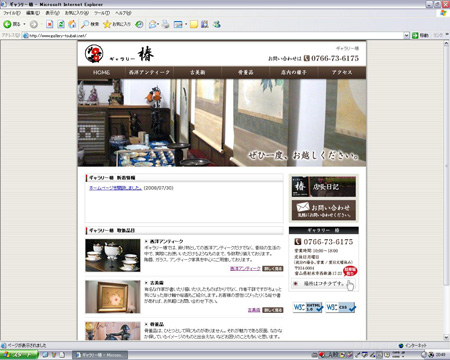This screenshot has height=360, width=450.
Task: Click the vertical scrollbar down arrow
Action: (x=446, y=337)
